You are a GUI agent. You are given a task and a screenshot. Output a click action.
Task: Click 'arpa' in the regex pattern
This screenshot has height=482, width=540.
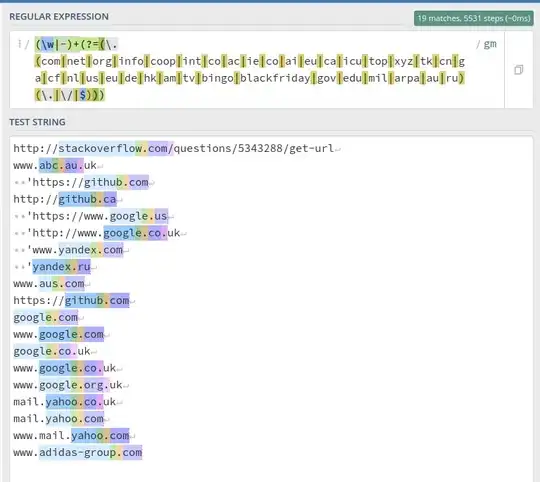click(x=407, y=78)
